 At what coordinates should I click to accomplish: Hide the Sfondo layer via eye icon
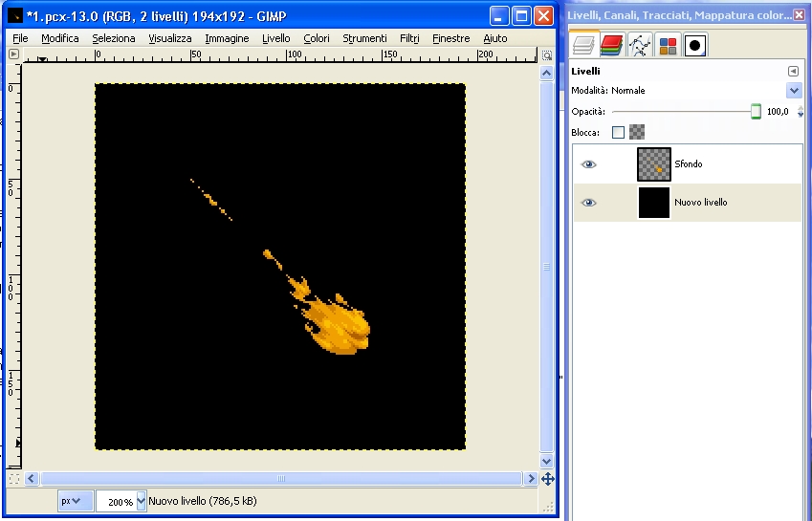[x=588, y=164]
